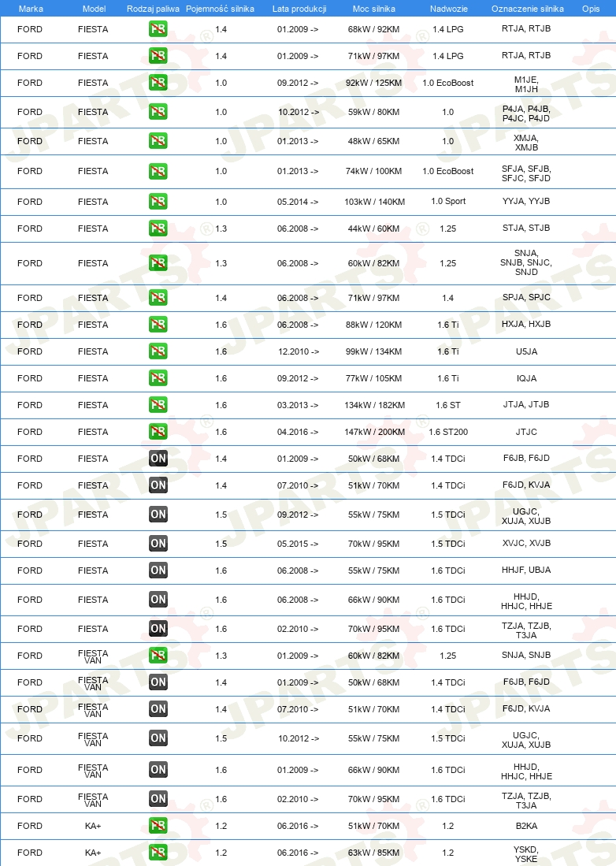Click the 88kW / 120KM power cell
Screen dimensions: 616x866
pos(373,324)
